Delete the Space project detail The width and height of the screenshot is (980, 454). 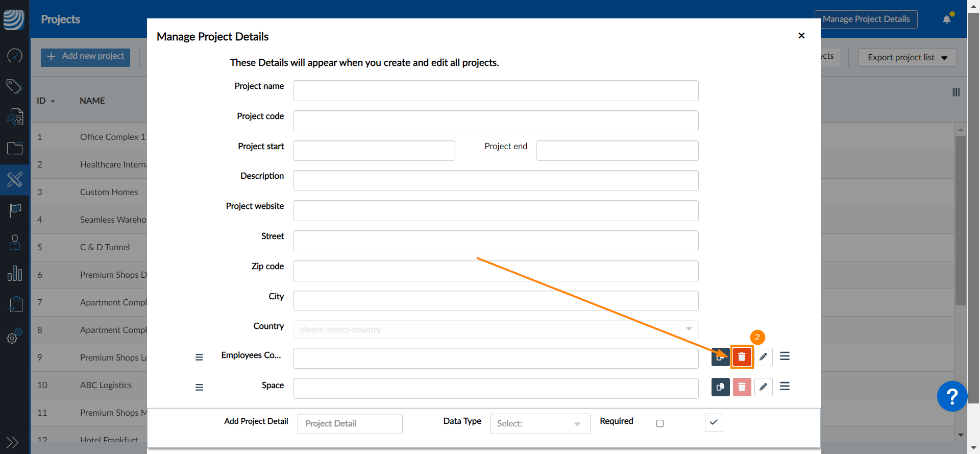coord(742,387)
